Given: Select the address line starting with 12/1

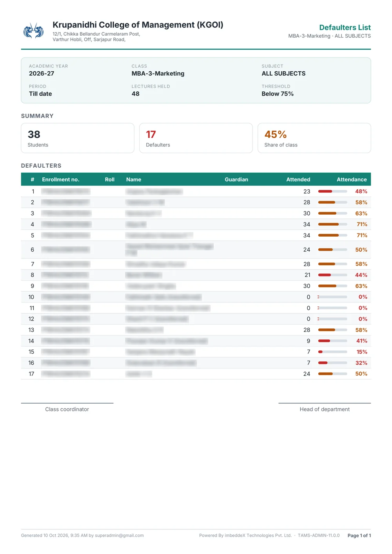Looking at the screenshot, I should (96, 34).
